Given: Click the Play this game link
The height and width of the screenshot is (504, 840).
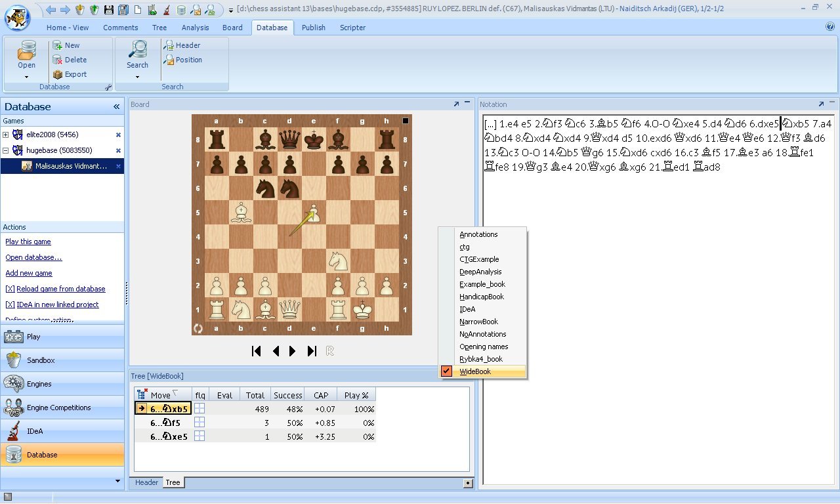Looking at the screenshot, I should pos(28,241).
